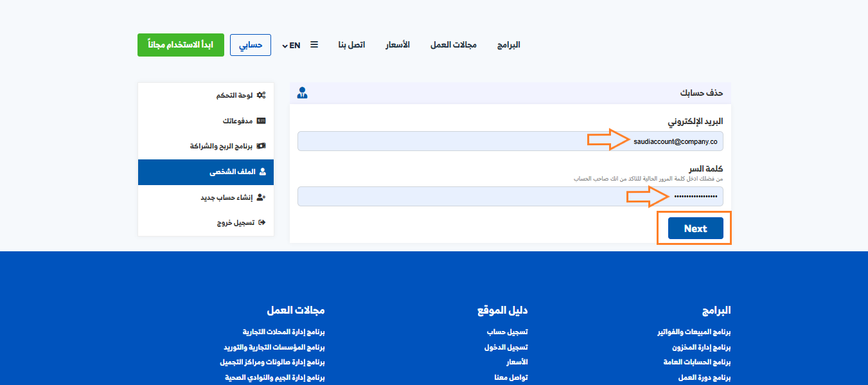The height and width of the screenshot is (385, 868).
Task: Open اتصل بنا contact page
Action: (351, 45)
